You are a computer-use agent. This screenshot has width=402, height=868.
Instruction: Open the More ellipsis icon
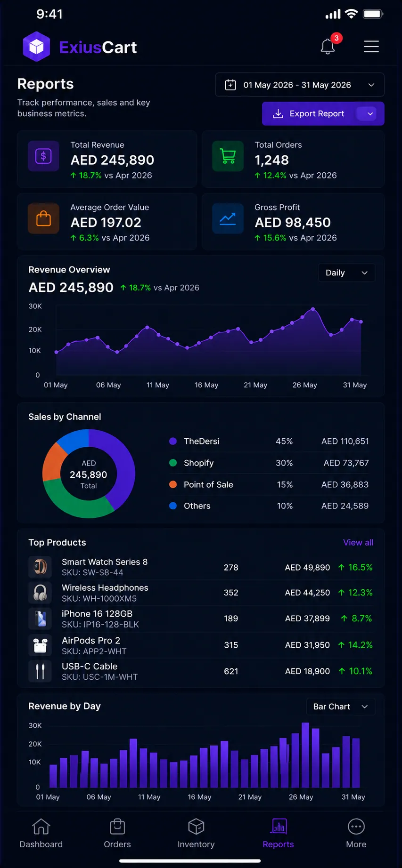356,827
